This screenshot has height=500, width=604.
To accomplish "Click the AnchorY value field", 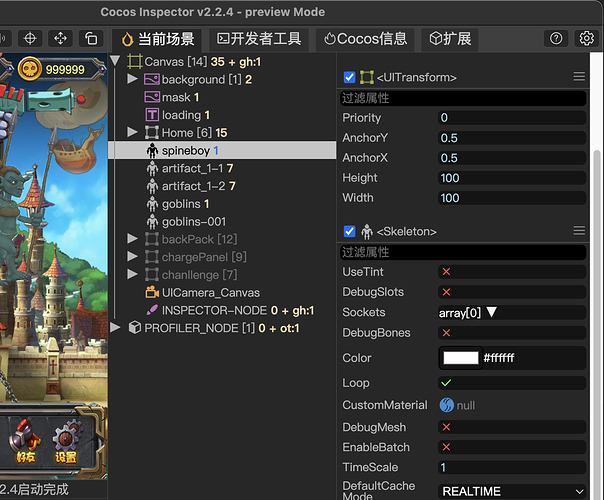I will pos(512,138).
